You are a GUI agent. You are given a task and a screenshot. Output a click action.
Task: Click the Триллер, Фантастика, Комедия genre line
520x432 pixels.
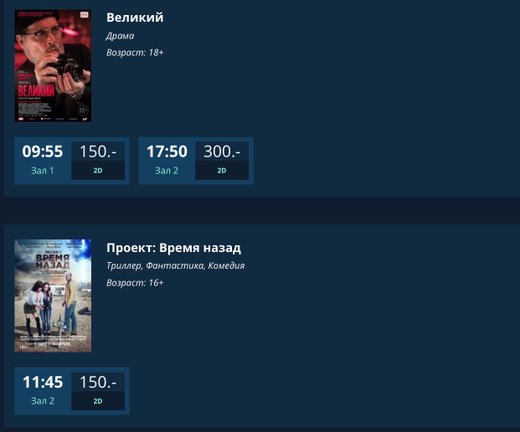175,266
